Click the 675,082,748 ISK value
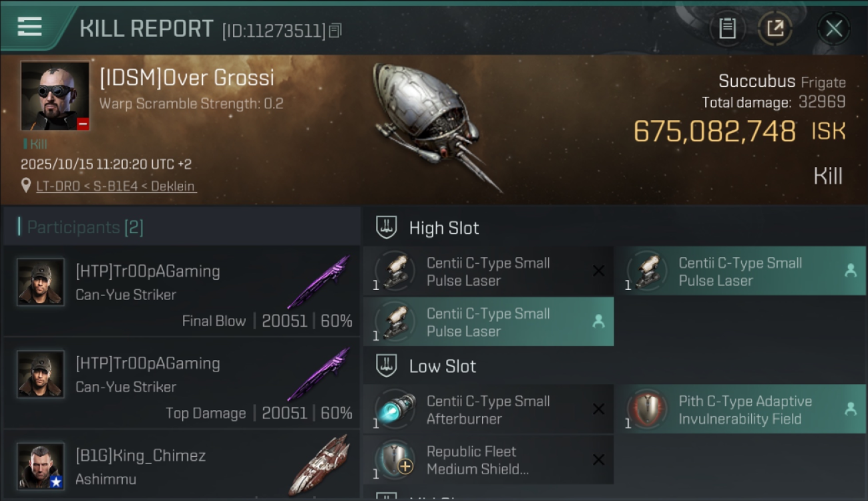 click(714, 132)
